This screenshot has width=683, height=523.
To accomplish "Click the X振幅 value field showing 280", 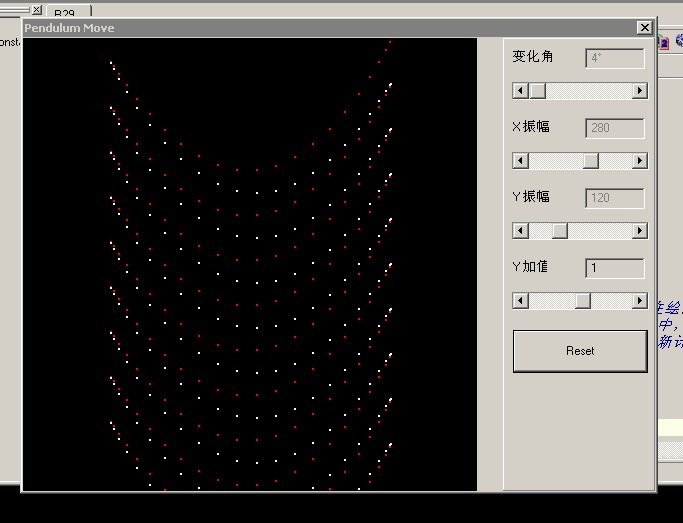I will [x=615, y=128].
